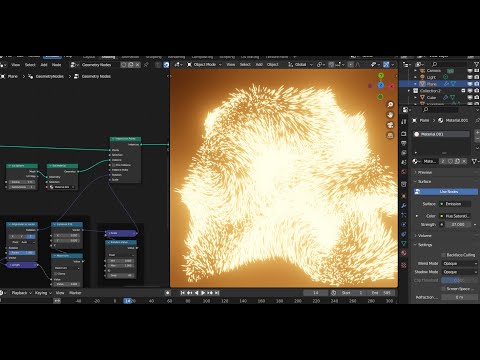
Task: Open the Material properties tab icon
Action: pyautogui.click(x=404, y=253)
